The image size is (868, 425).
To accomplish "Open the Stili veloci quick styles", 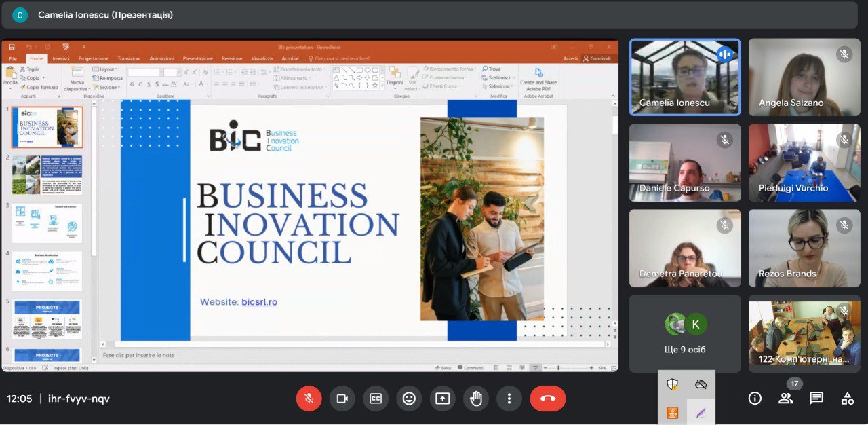I will [x=412, y=78].
